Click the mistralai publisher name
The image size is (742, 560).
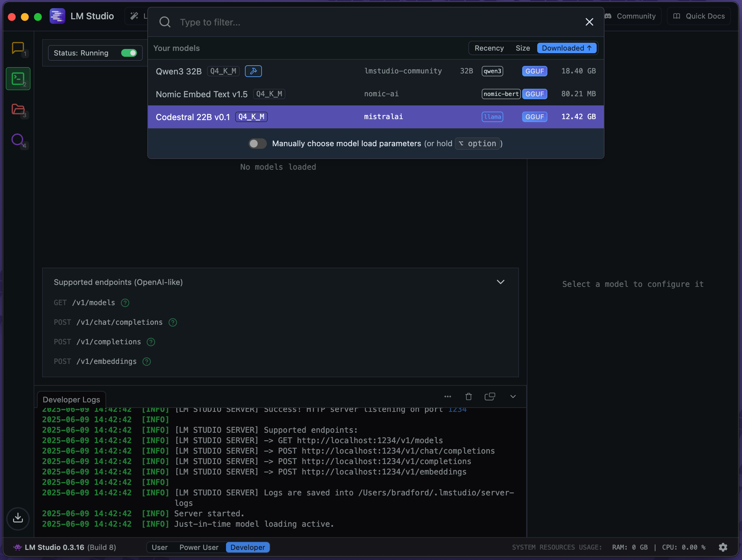(383, 117)
